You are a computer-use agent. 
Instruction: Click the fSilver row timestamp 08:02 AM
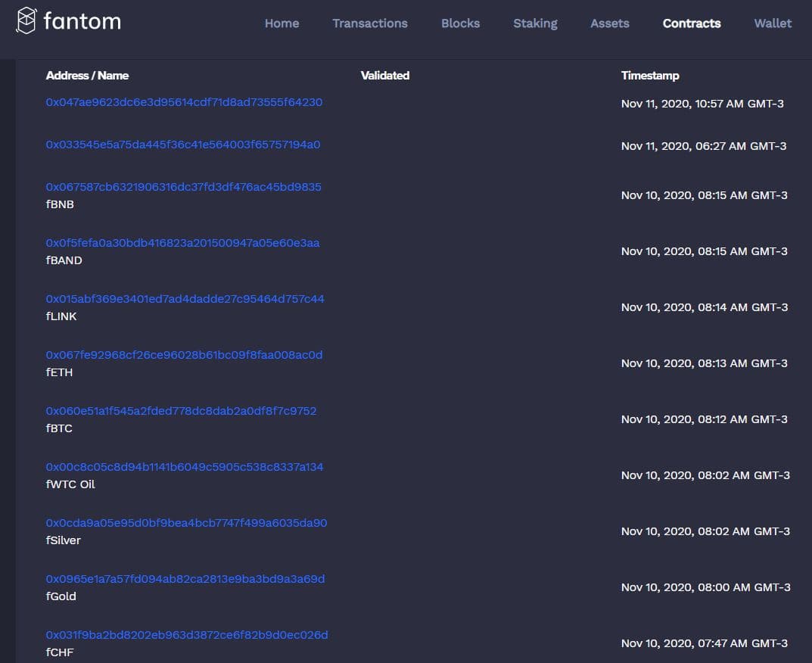tap(705, 531)
